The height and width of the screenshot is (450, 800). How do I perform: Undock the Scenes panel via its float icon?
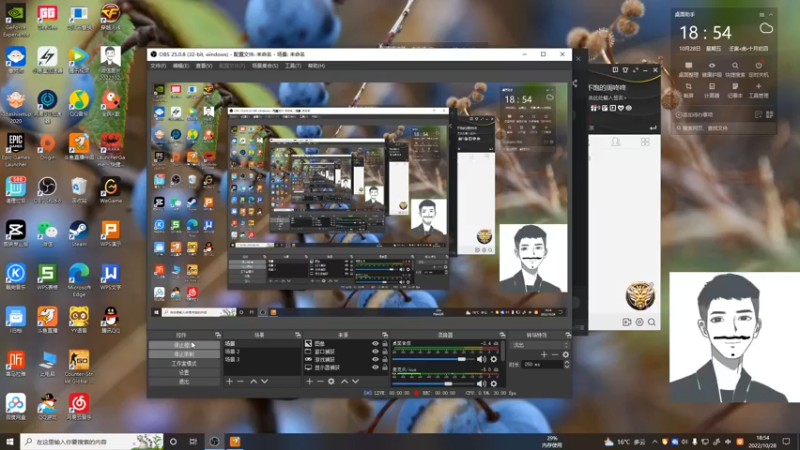297,335
